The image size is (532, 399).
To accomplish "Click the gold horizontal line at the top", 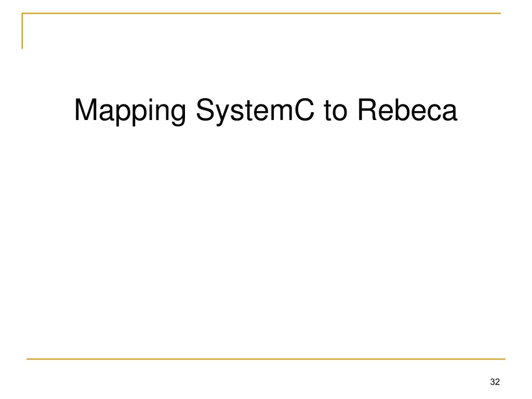I will click(261, 13).
